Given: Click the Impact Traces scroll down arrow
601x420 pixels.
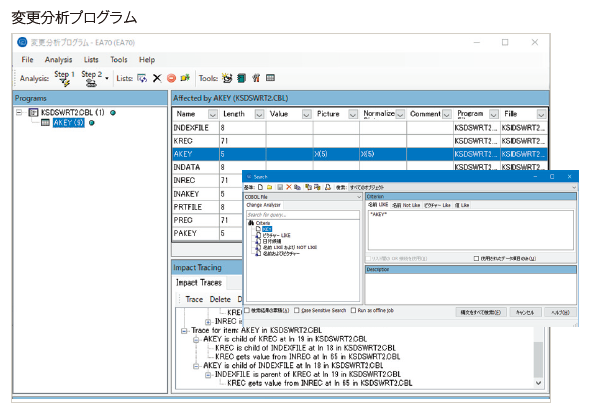Looking at the screenshot, I should [538, 383].
